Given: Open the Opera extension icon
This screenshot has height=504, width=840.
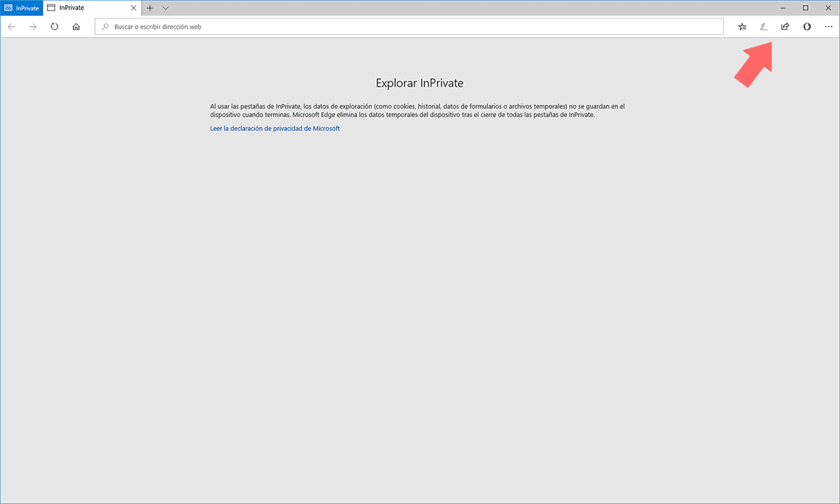Looking at the screenshot, I should pos(806,27).
